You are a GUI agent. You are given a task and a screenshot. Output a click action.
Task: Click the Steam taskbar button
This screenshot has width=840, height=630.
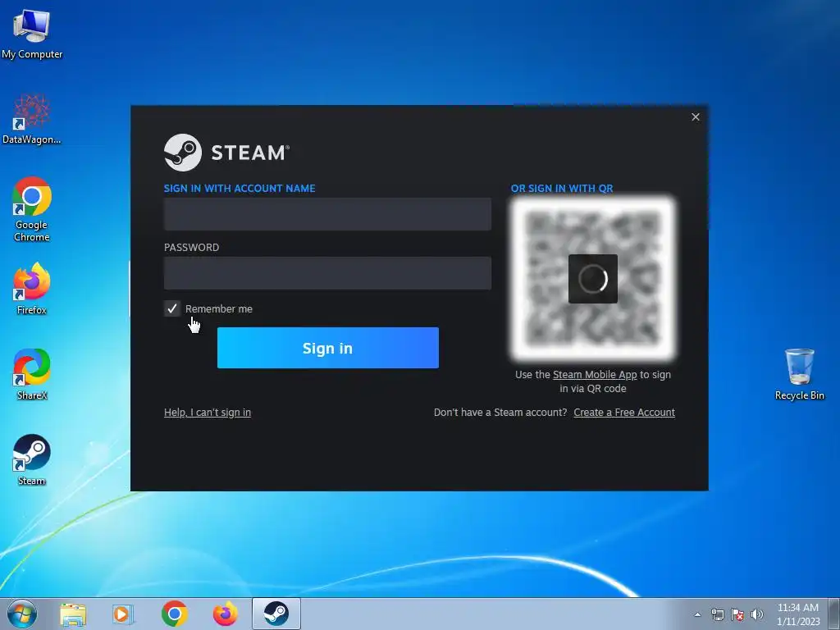coord(276,614)
